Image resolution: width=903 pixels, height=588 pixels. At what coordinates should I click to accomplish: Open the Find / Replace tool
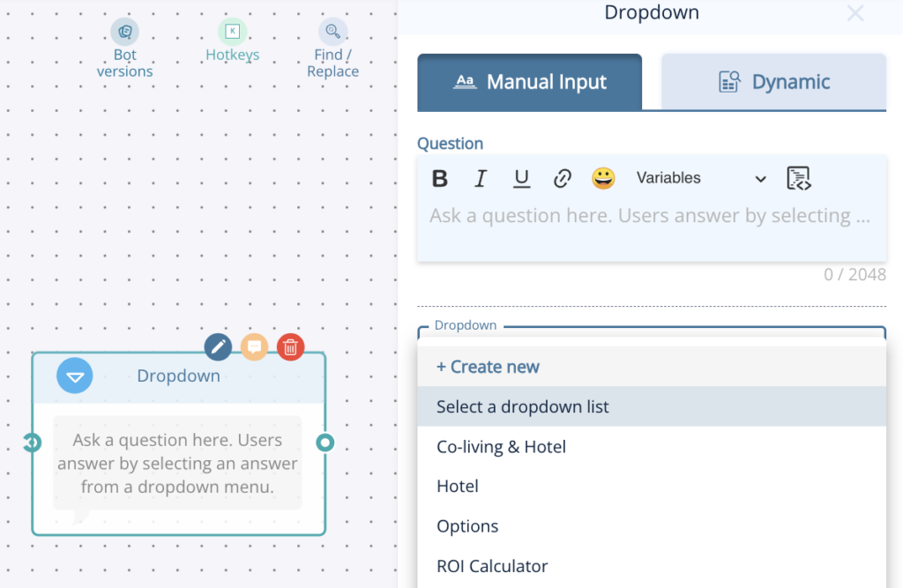tap(332, 44)
